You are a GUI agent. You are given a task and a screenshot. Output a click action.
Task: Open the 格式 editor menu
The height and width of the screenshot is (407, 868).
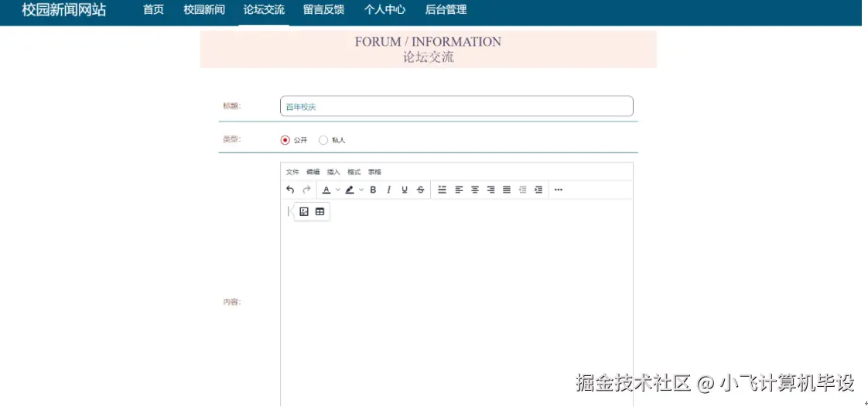point(354,173)
